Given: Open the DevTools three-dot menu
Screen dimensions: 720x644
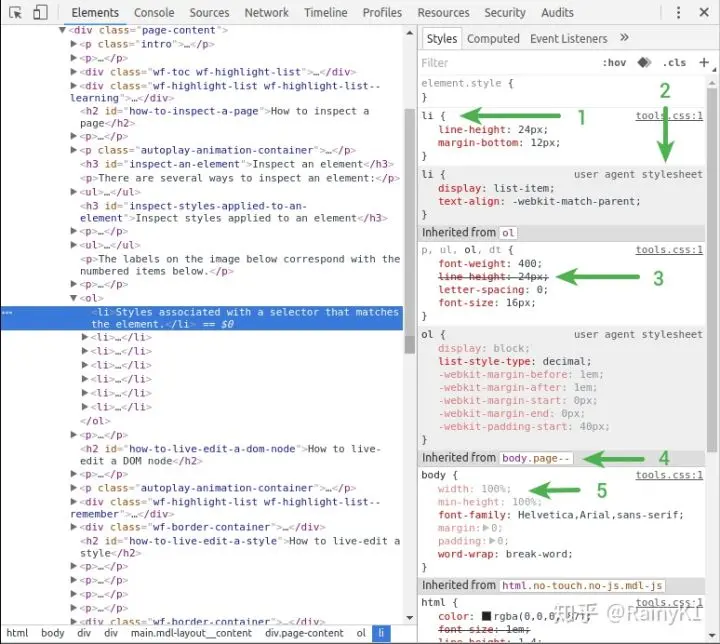Looking at the screenshot, I should pos(678,12).
